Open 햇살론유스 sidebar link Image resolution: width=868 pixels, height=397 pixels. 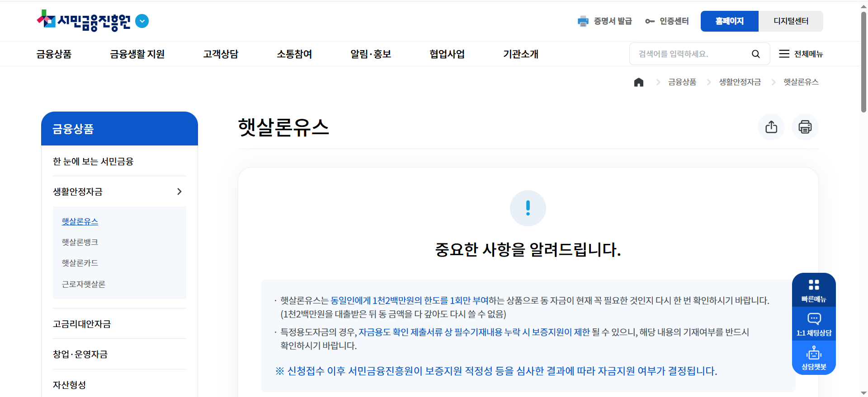point(80,221)
